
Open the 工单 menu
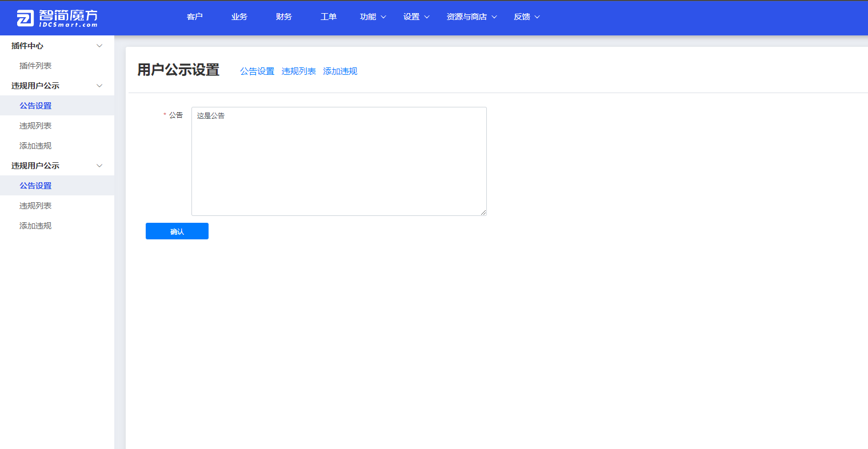(329, 17)
